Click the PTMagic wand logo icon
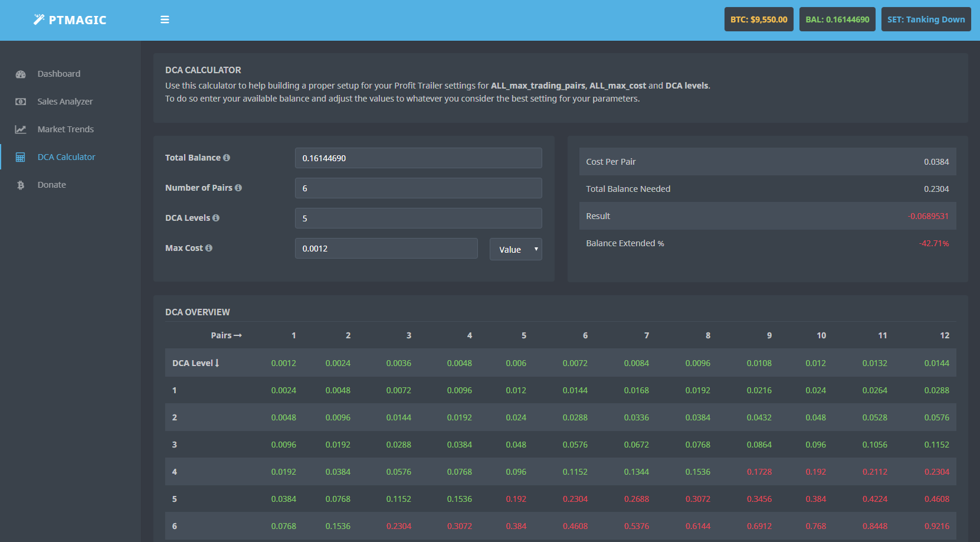Screen dimensions: 980x542 tap(39, 19)
